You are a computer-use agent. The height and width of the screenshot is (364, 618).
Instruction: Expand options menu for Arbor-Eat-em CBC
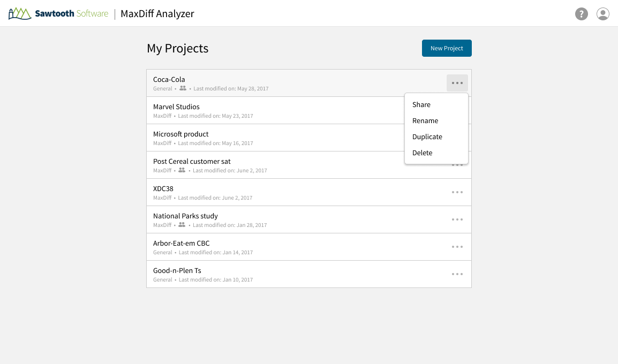[x=457, y=247]
